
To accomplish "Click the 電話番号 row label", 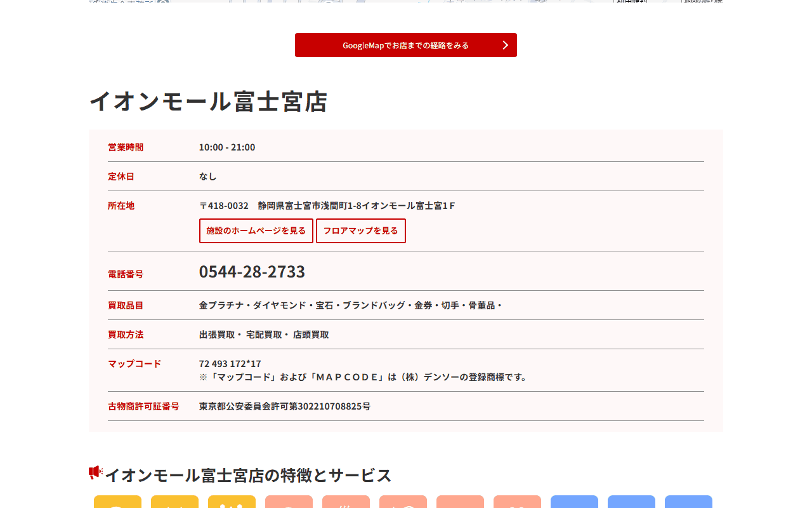I will point(126,274).
